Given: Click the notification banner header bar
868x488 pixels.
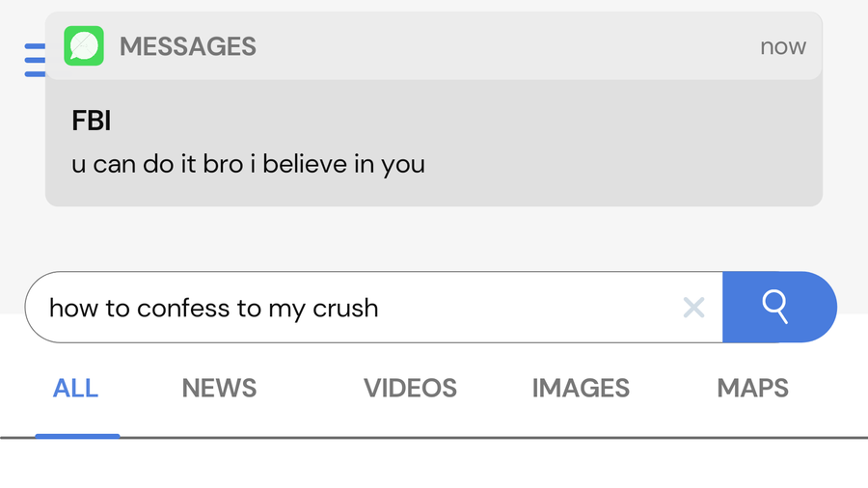Looking at the screenshot, I should (482, 46).
